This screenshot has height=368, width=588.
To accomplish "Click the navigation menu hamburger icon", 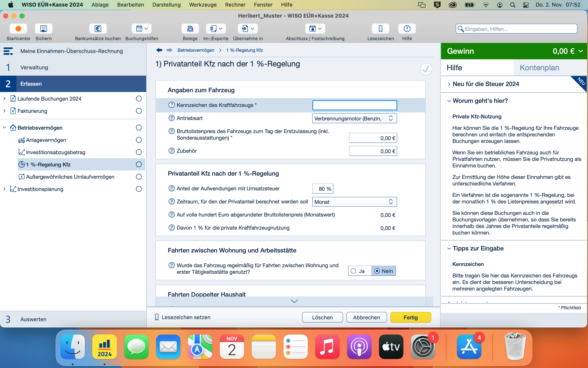I will [8, 51].
